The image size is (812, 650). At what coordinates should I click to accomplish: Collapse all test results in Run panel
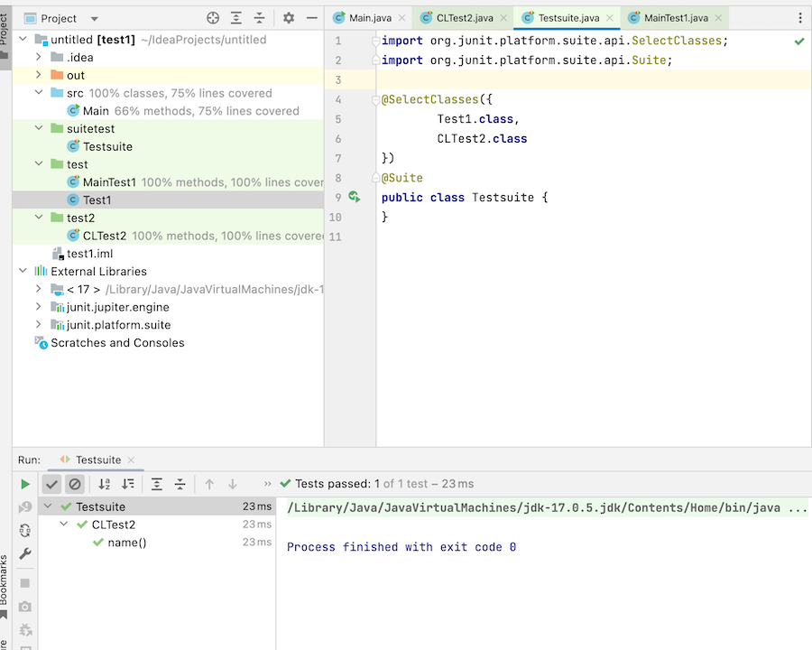180,484
